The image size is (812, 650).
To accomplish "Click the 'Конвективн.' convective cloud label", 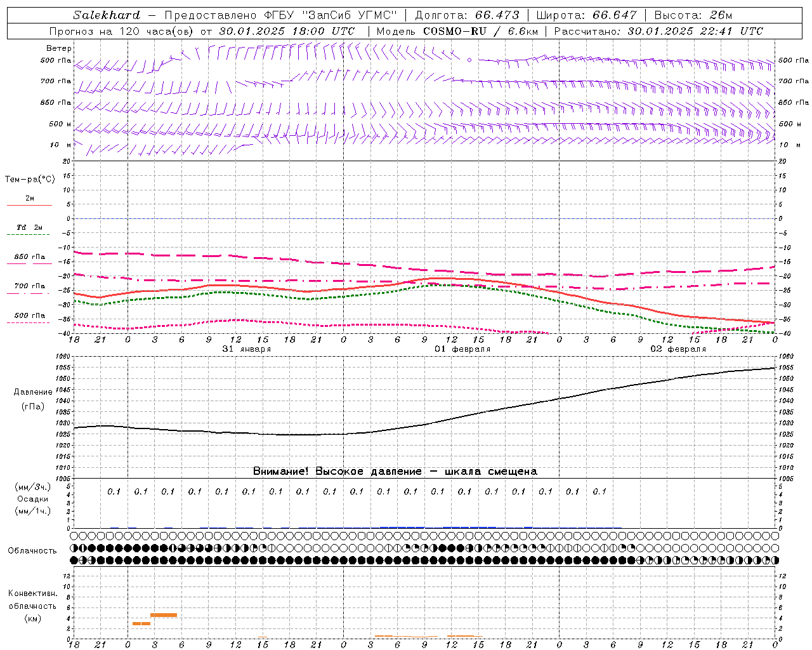I will point(32,594).
